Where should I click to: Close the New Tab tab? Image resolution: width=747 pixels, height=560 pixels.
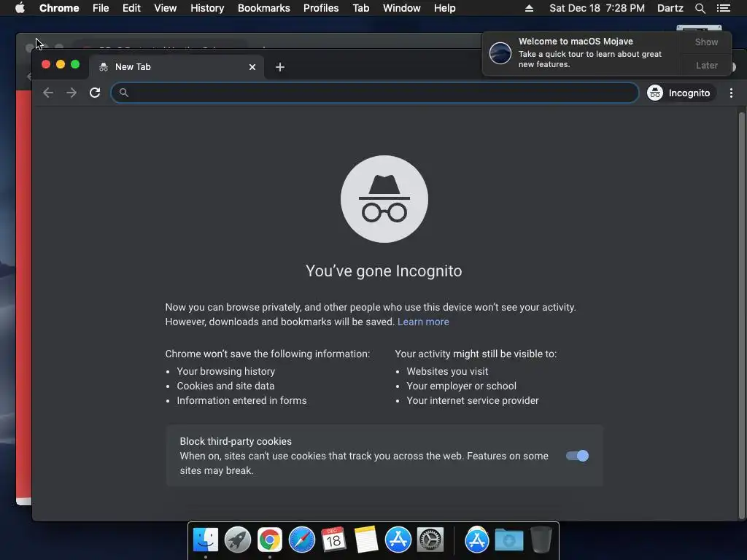pyautogui.click(x=252, y=67)
